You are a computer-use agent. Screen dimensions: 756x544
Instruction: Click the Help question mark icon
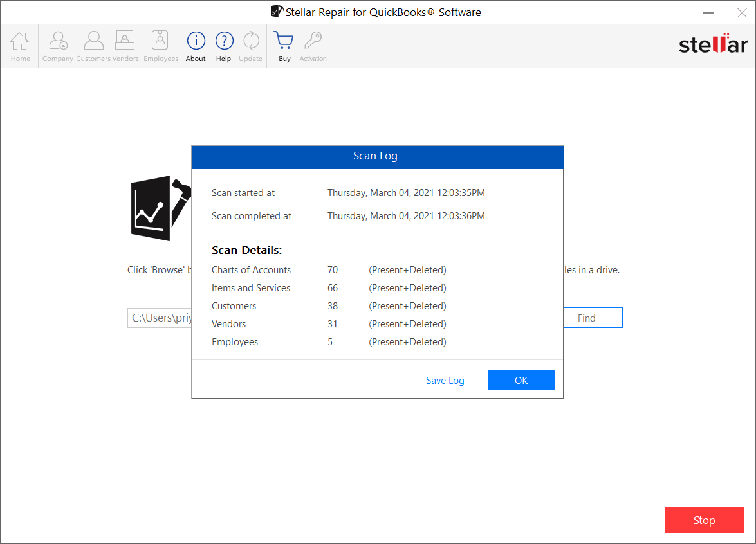coord(224,46)
